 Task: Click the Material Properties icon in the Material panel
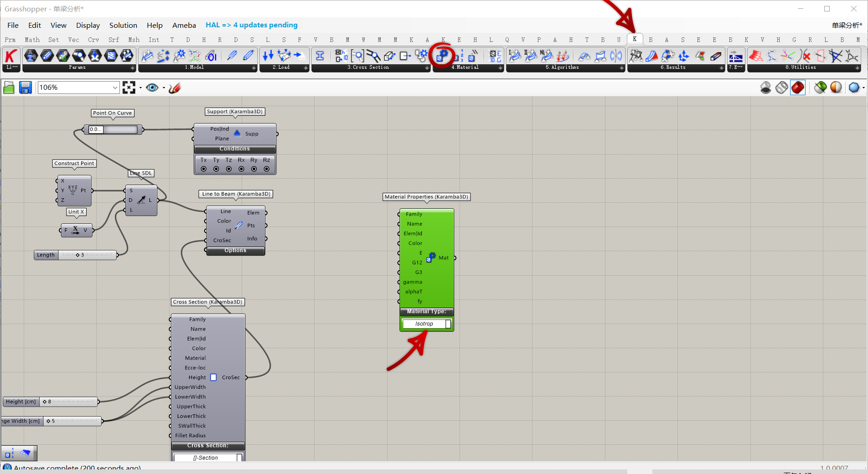pyautogui.click(x=442, y=56)
